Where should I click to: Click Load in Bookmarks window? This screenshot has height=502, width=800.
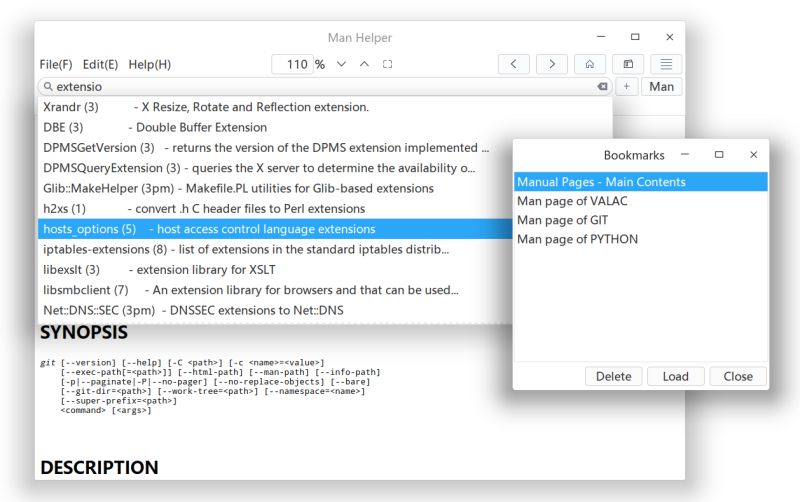676,376
